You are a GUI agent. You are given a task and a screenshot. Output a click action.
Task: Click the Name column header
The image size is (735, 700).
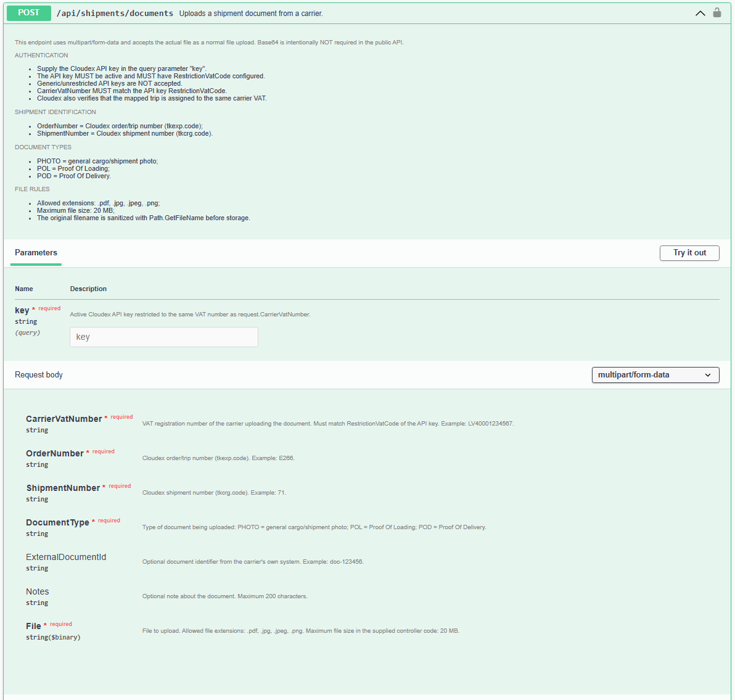click(24, 289)
